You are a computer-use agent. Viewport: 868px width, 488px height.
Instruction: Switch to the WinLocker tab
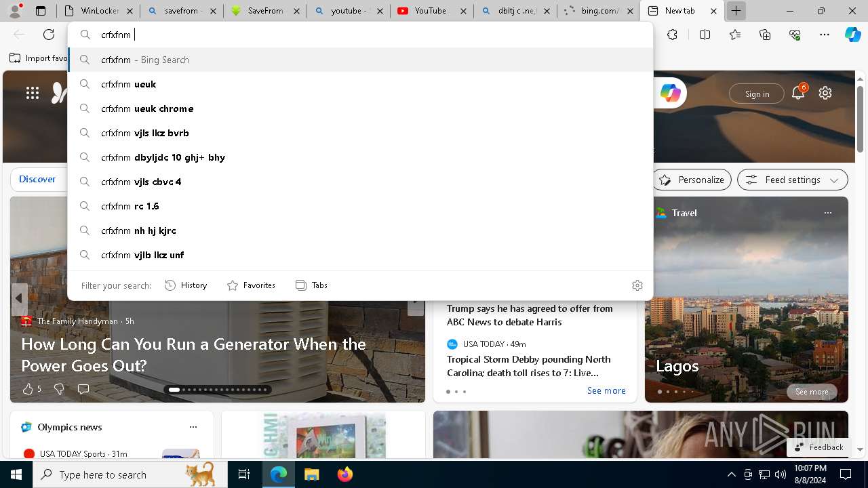98,11
